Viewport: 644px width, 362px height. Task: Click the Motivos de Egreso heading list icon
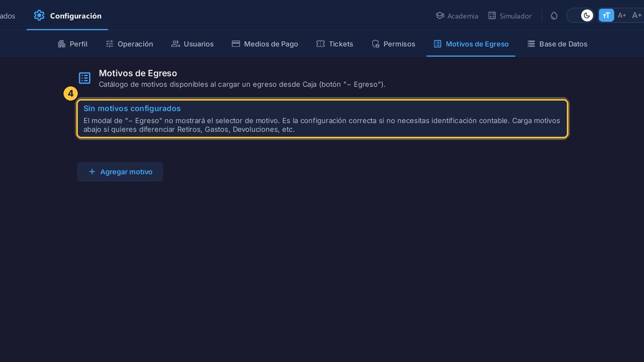click(x=85, y=78)
